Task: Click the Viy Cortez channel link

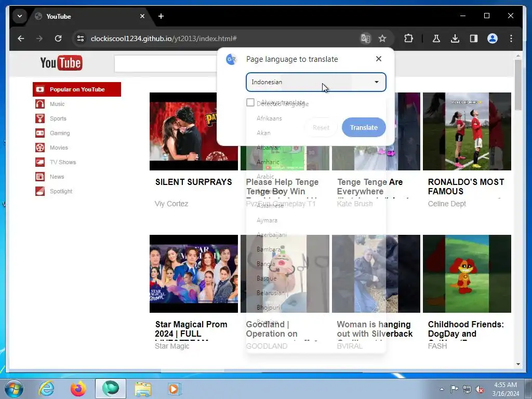Action: coord(171,204)
